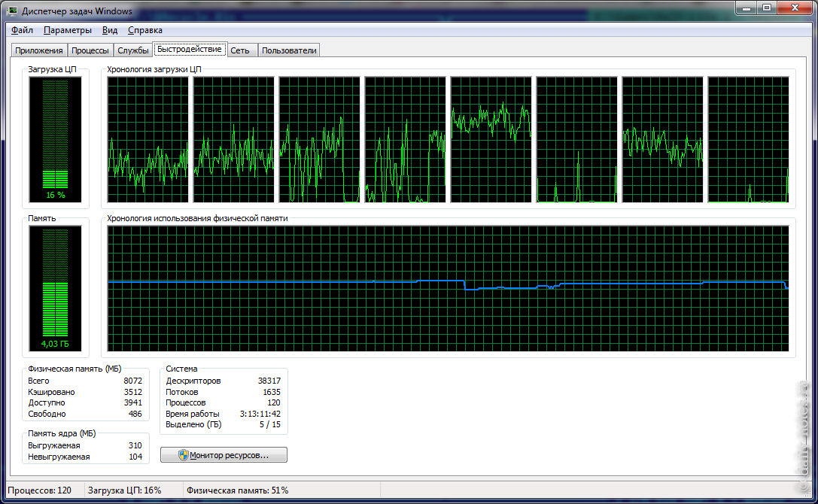Select the Быстродействие tab
This screenshot has width=818, height=504.
point(190,50)
